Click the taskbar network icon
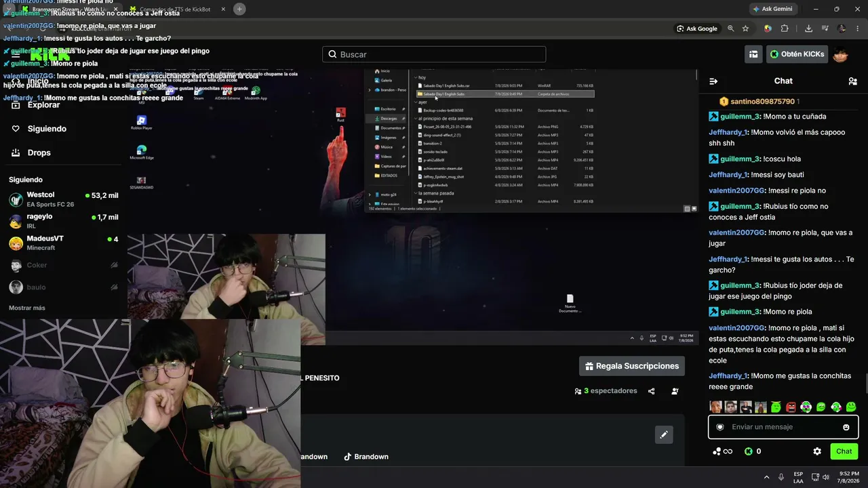Screen dimensions: 868x488 pos(816,477)
